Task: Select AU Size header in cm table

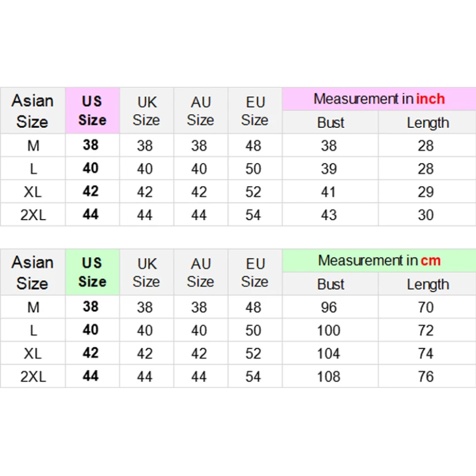Action: (201, 272)
